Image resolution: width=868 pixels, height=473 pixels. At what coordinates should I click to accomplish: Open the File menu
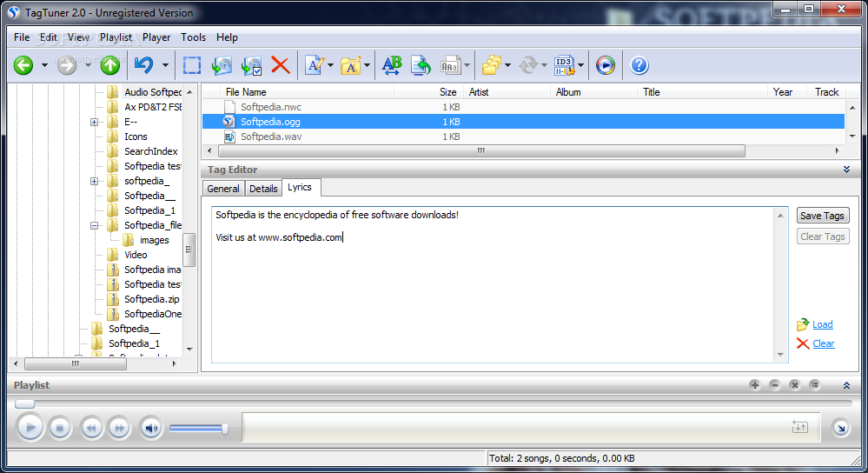(x=22, y=37)
